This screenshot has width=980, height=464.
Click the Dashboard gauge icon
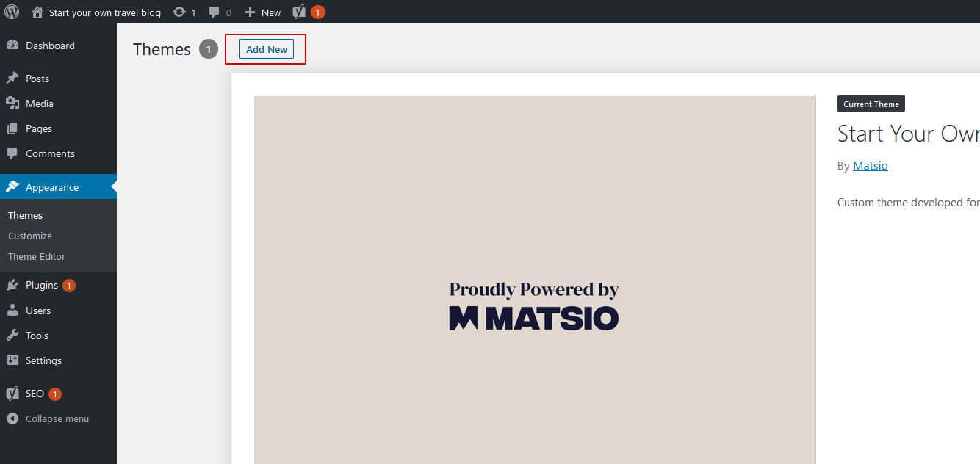click(12, 46)
